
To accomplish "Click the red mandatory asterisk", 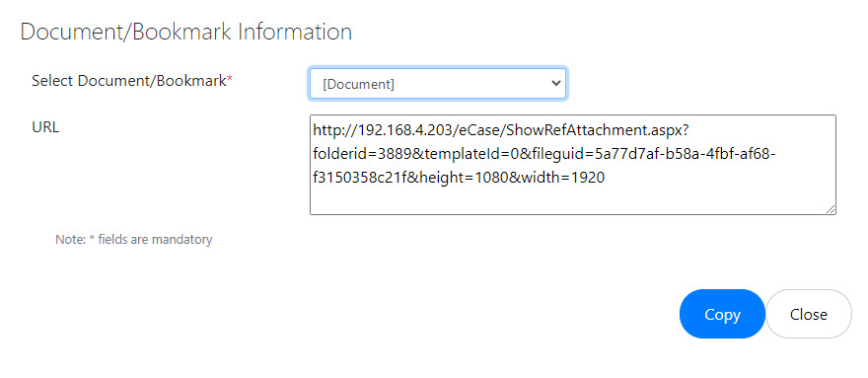I will pos(230,79).
